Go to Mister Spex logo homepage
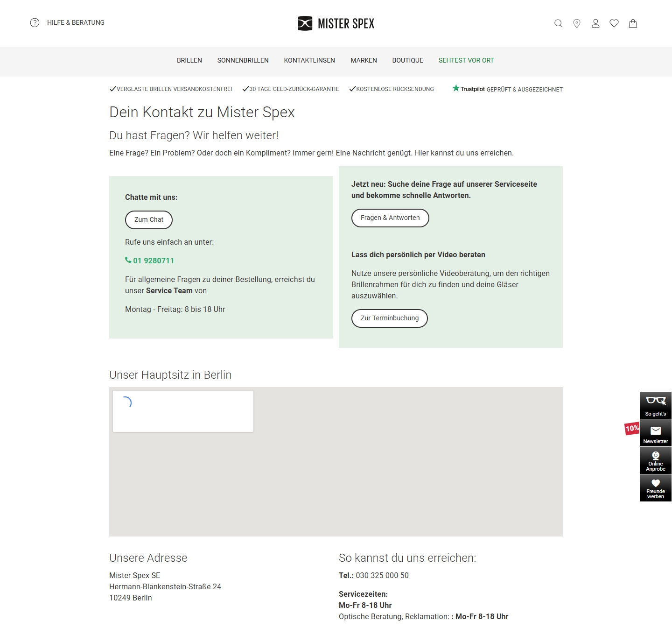The image size is (672, 635). [336, 23]
